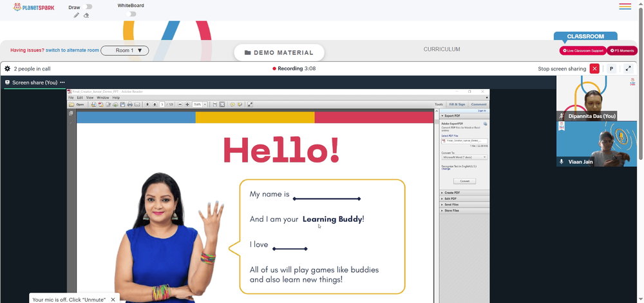Open the File menu in Adobe Reader

pos(71,97)
